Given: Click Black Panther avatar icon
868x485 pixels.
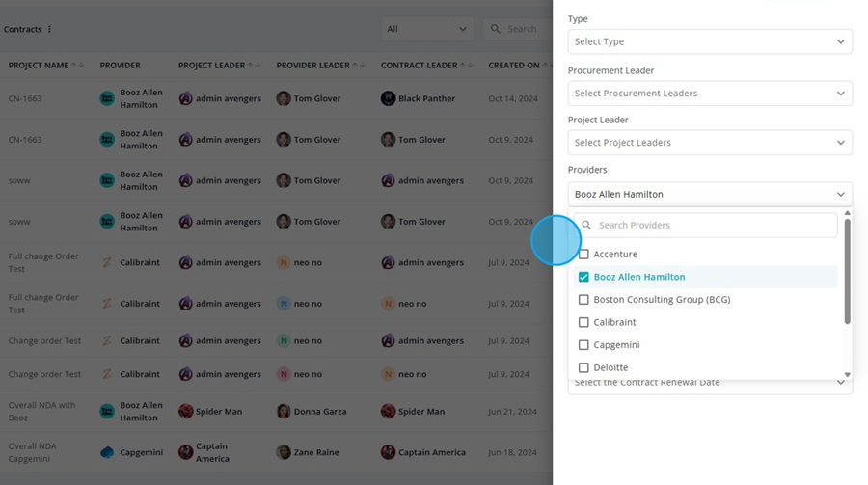Looking at the screenshot, I should [388, 98].
